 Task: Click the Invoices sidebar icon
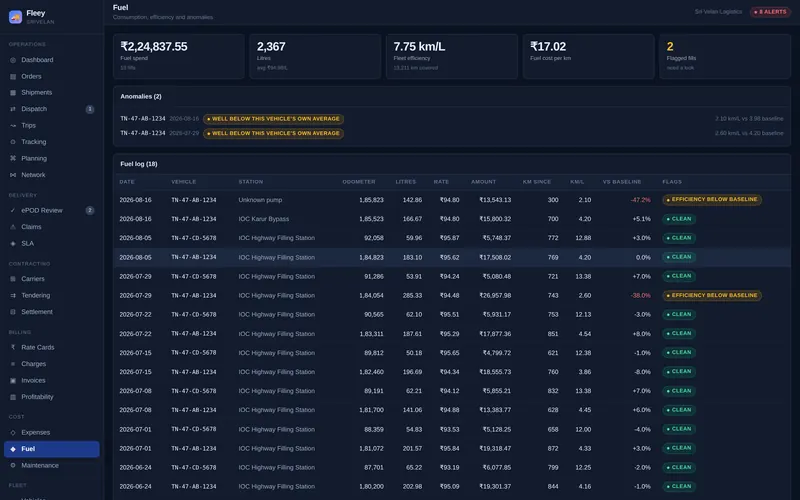13,381
